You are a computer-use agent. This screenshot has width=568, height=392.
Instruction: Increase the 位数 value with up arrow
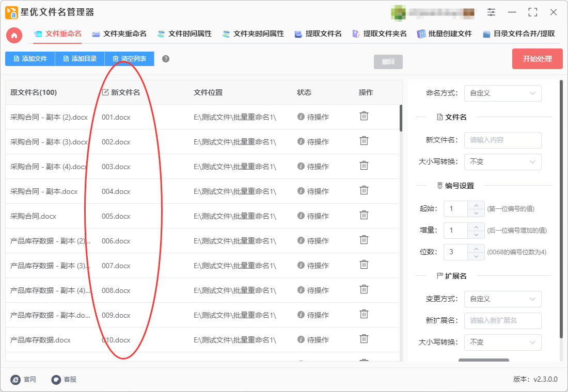tap(476, 248)
